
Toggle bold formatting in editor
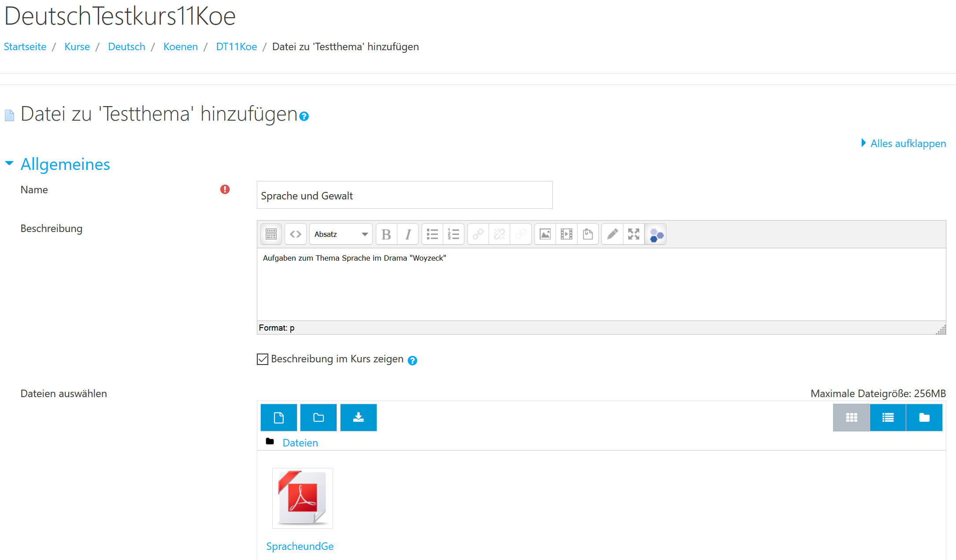386,234
